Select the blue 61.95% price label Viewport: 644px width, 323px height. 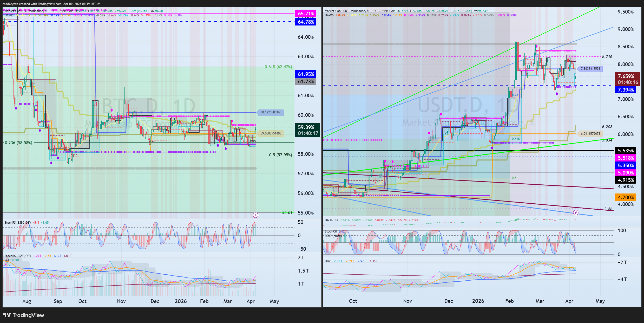[x=306, y=74]
